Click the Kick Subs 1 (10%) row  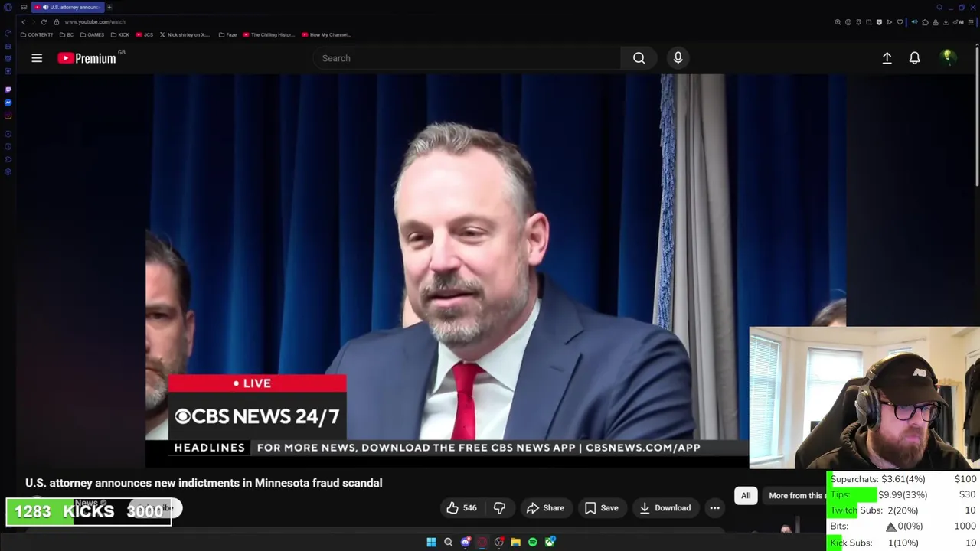point(903,543)
